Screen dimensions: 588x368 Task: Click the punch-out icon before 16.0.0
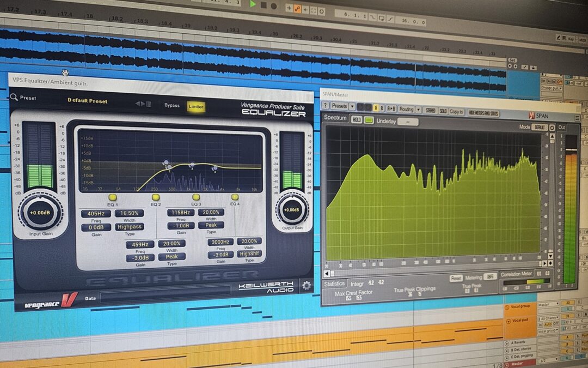[390, 19]
